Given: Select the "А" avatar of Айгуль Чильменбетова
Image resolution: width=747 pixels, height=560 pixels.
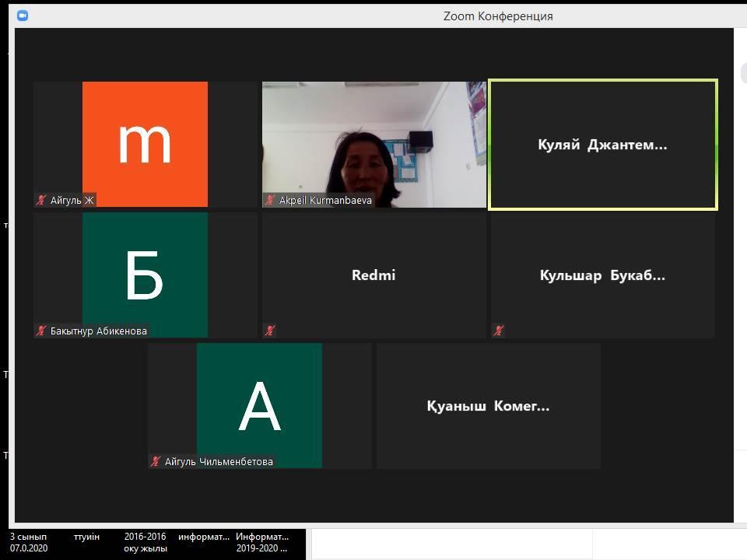Looking at the screenshot, I should tap(259, 404).
